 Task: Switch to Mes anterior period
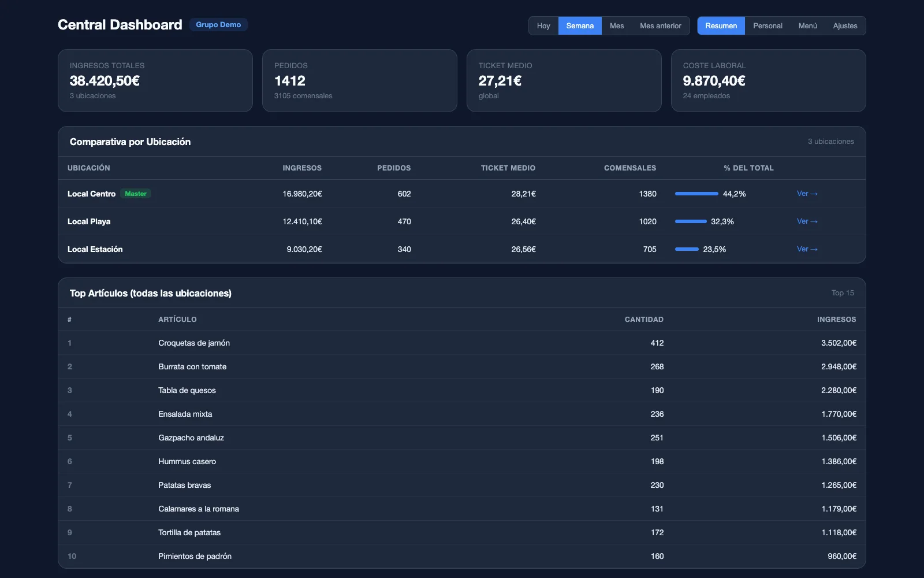(661, 26)
